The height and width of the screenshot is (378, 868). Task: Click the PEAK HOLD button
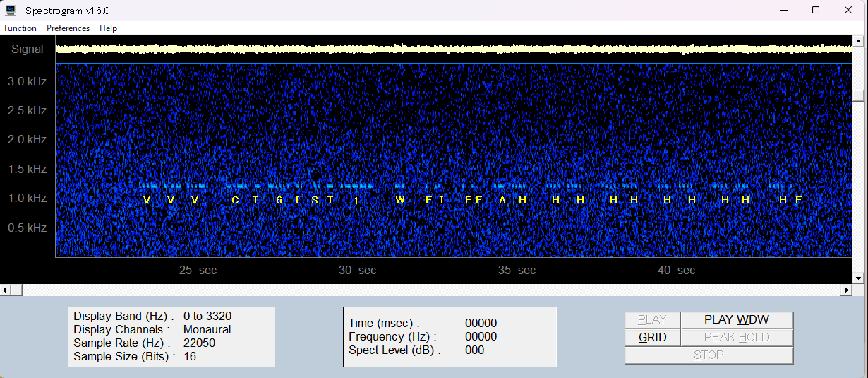pos(737,338)
